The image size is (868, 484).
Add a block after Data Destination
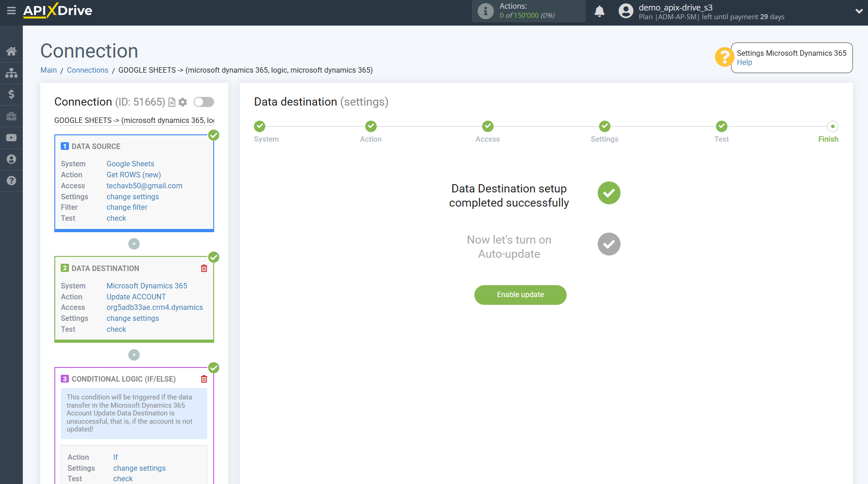pos(134,355)
